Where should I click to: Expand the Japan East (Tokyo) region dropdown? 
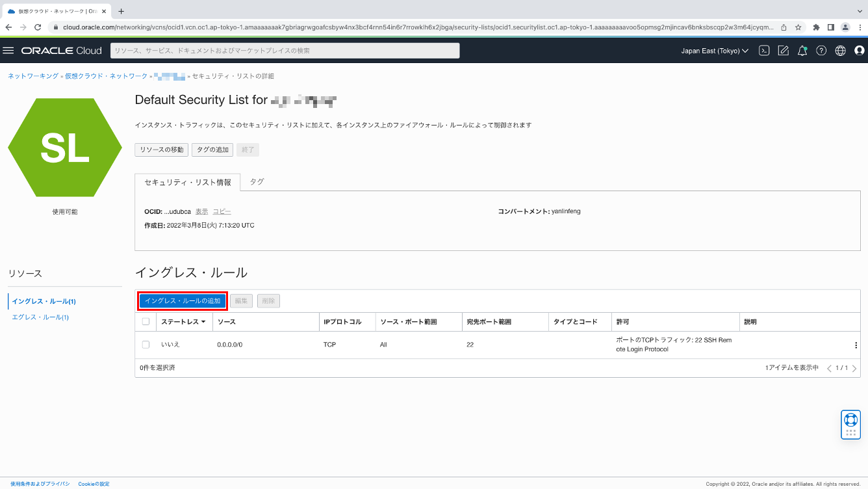coord(714,51)
